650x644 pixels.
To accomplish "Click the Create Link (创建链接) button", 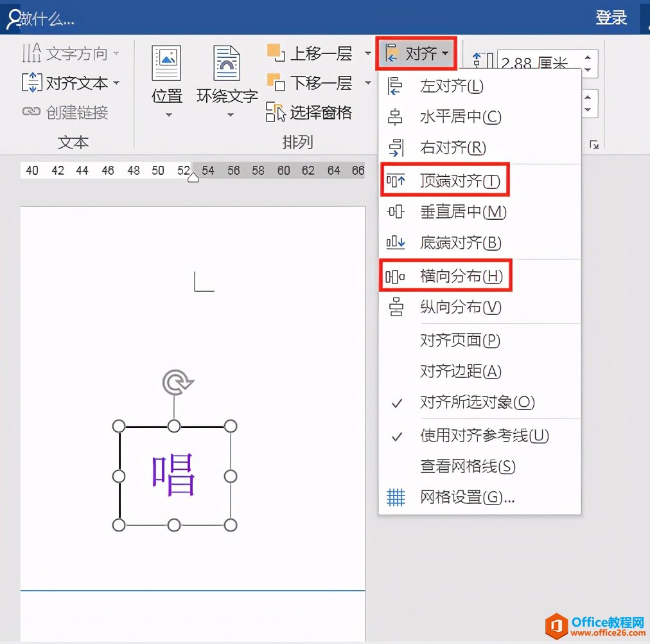I will pos(65,112).
